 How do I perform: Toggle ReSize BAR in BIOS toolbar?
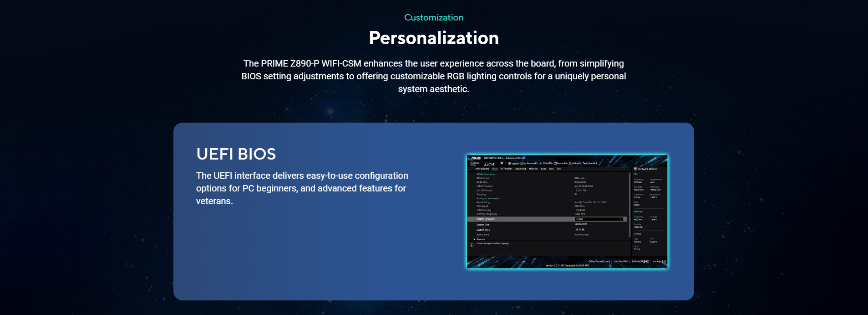(x=590, y=163)
